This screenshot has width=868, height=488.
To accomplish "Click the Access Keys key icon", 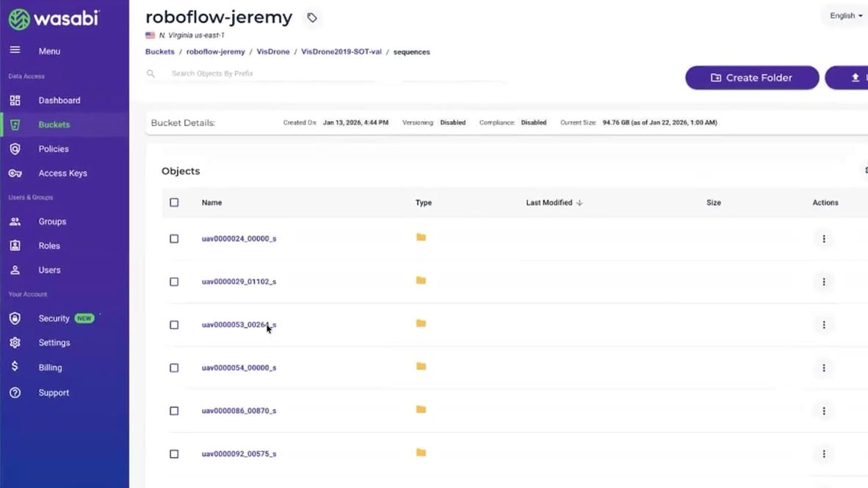I will [x=15, y=173].
